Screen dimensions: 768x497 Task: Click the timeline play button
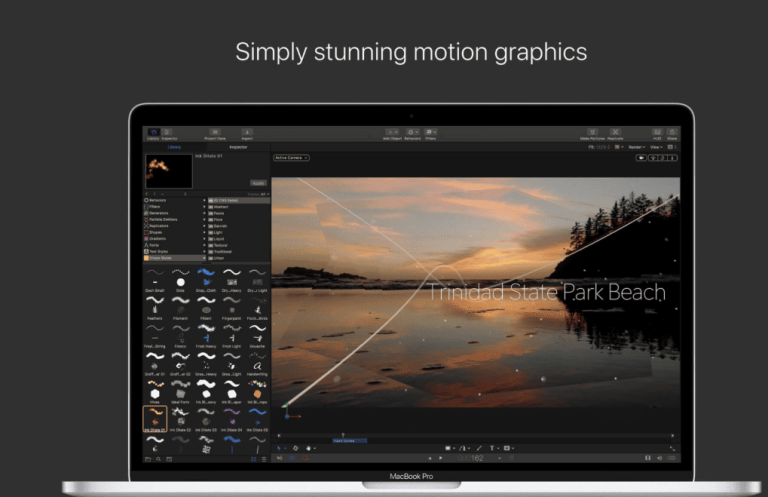tap(441, 458)
